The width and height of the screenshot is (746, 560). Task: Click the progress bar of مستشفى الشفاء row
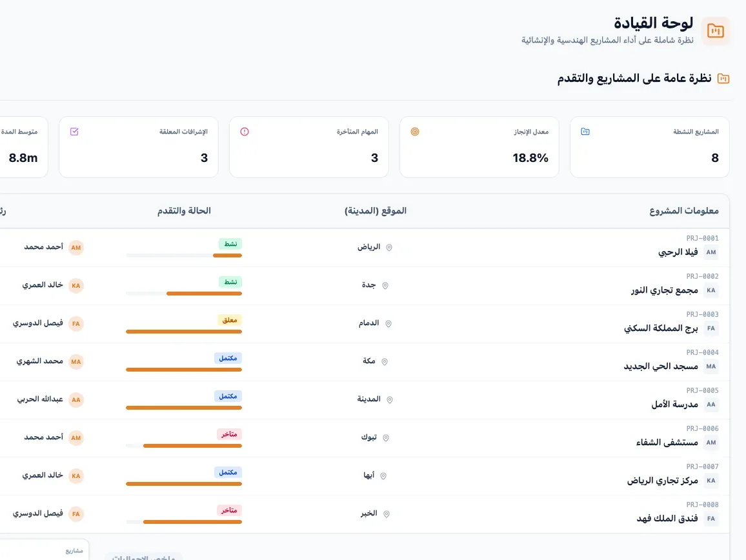[x=184, y=446]
